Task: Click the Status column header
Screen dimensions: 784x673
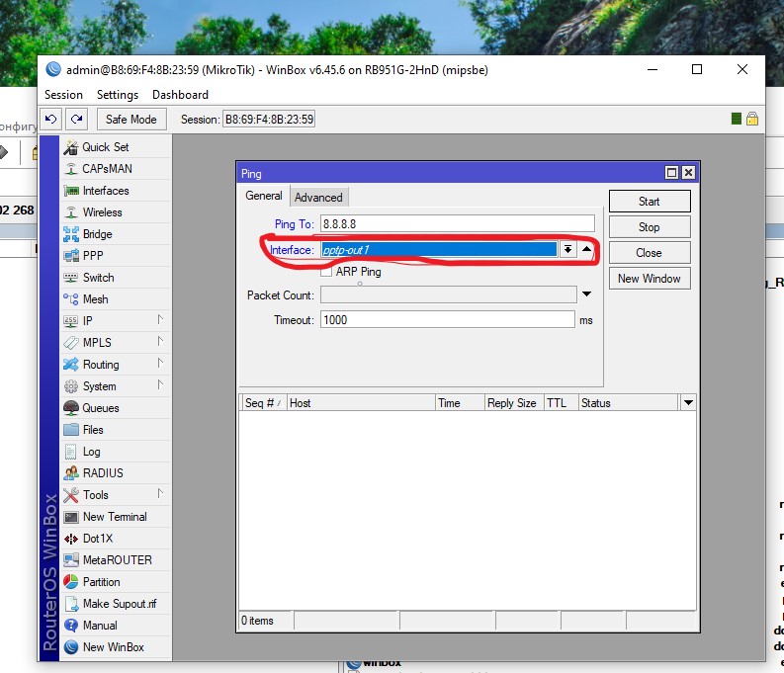Action: 629,402
